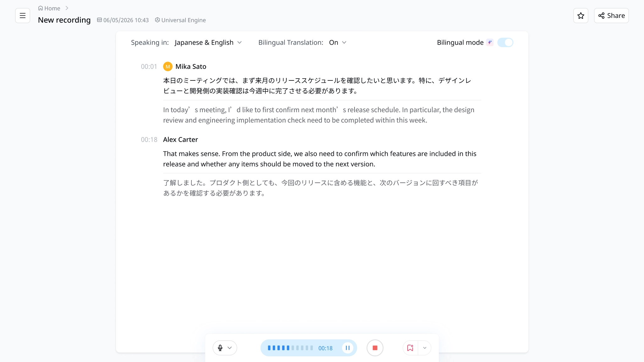644x362 pixels.
Task: Jump to the 00:01 timestamp
Action: point(149,67)
